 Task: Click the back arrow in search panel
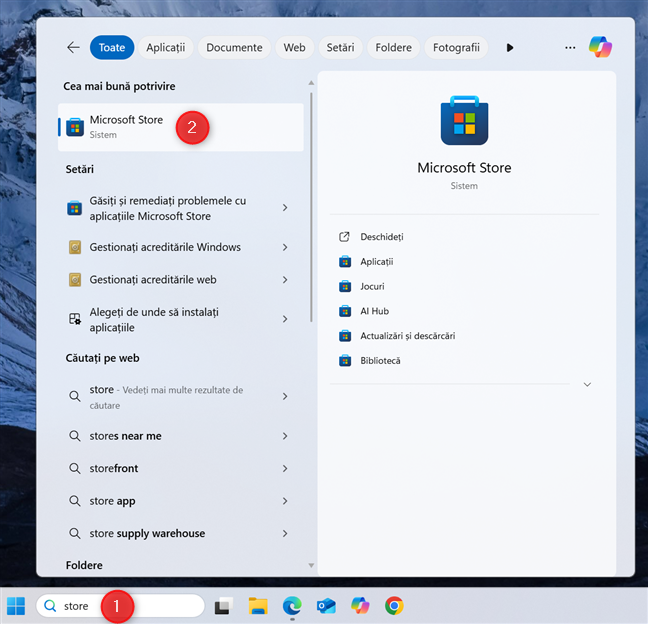click(x=73, y=47)
